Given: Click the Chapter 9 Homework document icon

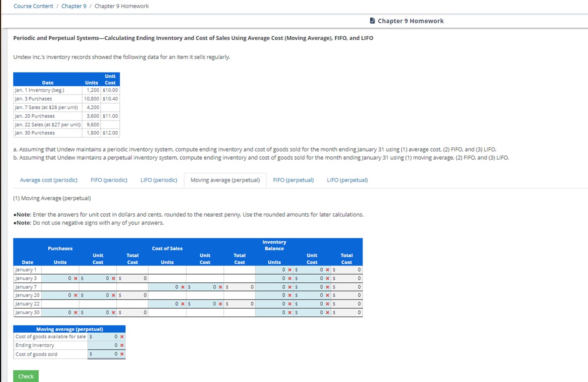Looking at the screenshot, I should click(x=372, y=21).
